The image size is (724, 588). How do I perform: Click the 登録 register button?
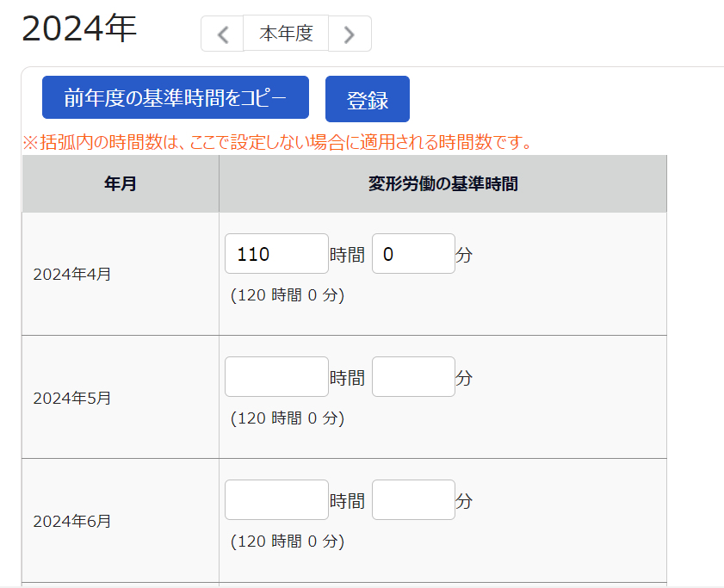pyautogui.click(x=368, y=99)
